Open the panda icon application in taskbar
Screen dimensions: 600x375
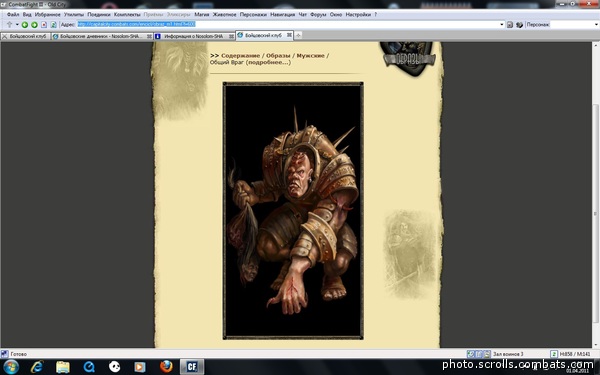tap(114, 367)
